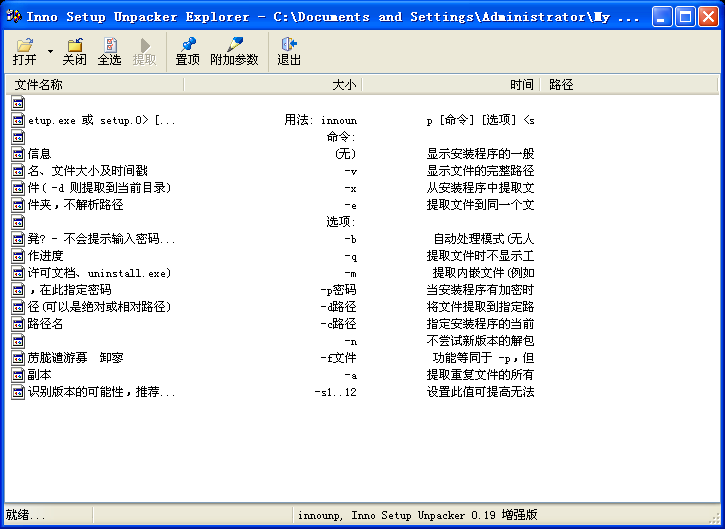Select row 许可文档、uninstall.exe)

click(x=100, y=273)
